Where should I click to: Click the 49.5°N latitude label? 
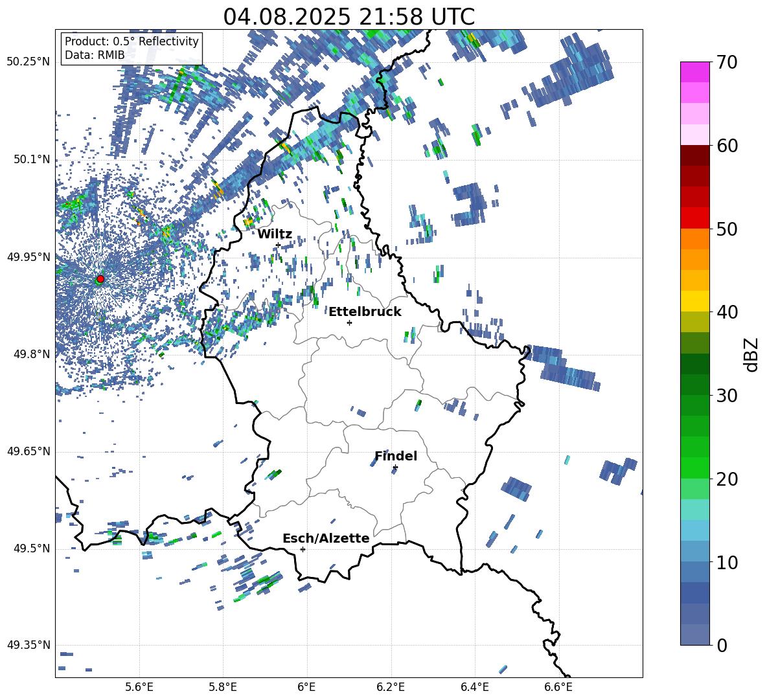[x=32, y=548]
